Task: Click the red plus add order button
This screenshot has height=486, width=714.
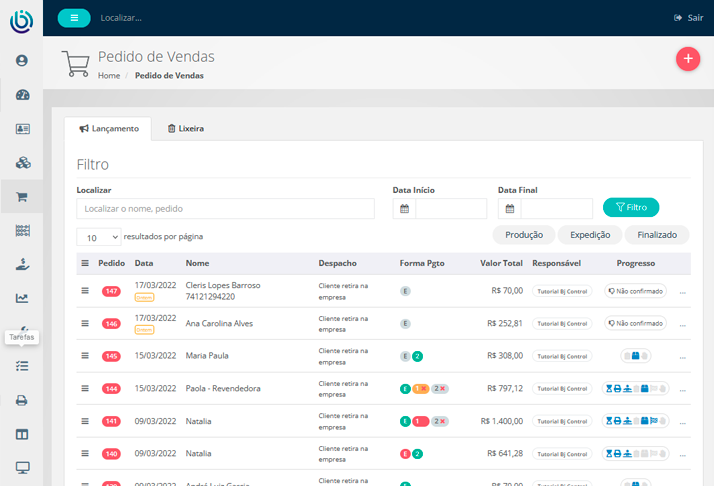Action: pyautogui.click(x=688, y=59)
